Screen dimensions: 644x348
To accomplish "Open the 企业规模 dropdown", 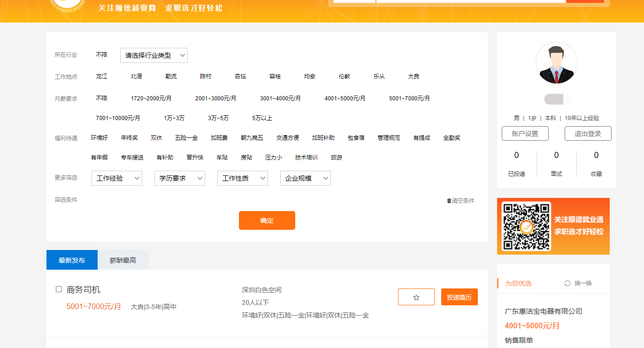I will [306, 178].
